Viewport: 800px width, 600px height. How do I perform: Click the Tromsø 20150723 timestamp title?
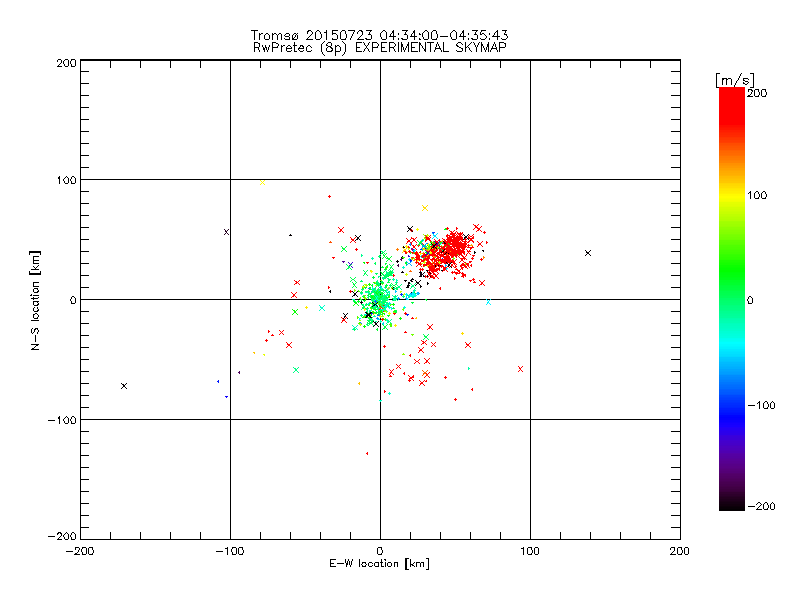(379, 35)
